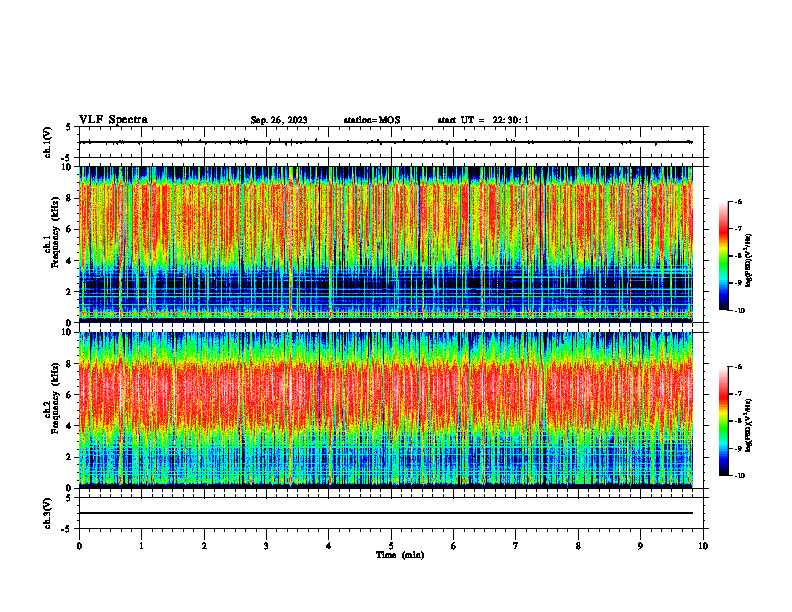Image resolution: width=792 pixels, height=612 pixels.
Task: Click the ch.1 color bar log(PSD) unit label
Action: coord(750,261)
